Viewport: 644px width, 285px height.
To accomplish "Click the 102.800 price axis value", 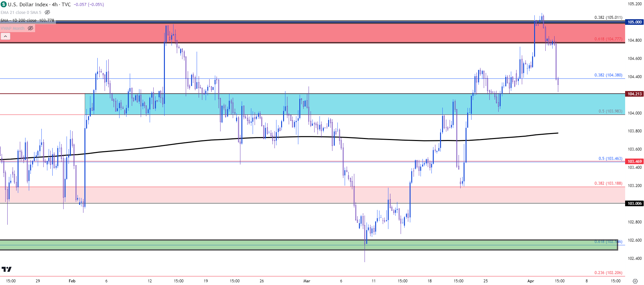I will click(635, 222).
